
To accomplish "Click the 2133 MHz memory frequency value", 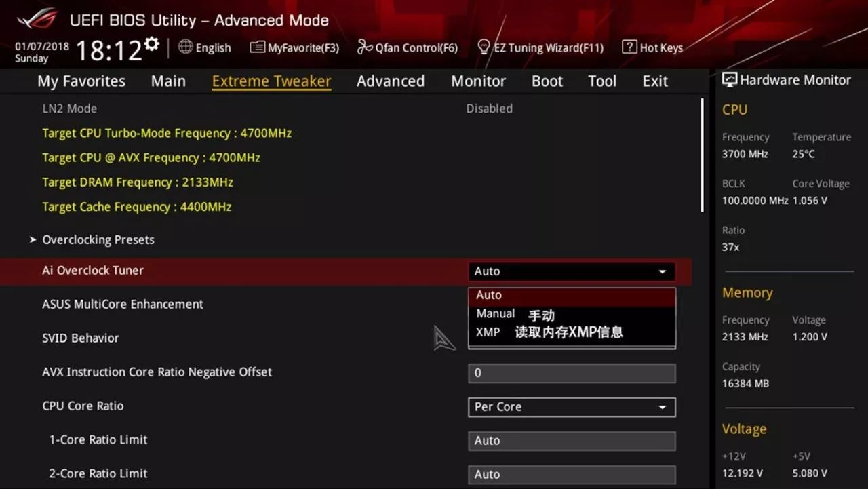I will coord(745,337).
